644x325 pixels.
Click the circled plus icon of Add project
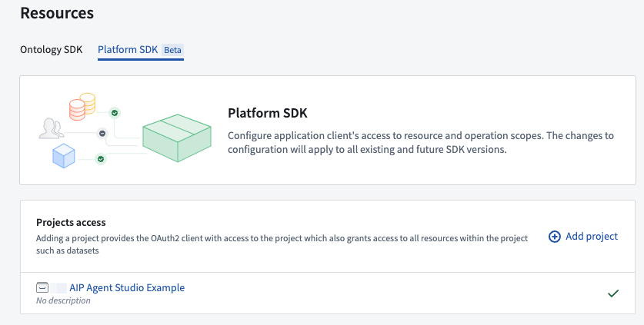click(x=555, y=237)
